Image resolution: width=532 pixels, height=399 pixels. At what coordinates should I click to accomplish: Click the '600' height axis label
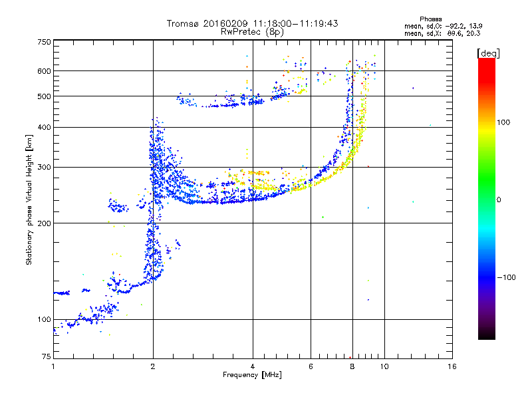[x=44, y=71]
